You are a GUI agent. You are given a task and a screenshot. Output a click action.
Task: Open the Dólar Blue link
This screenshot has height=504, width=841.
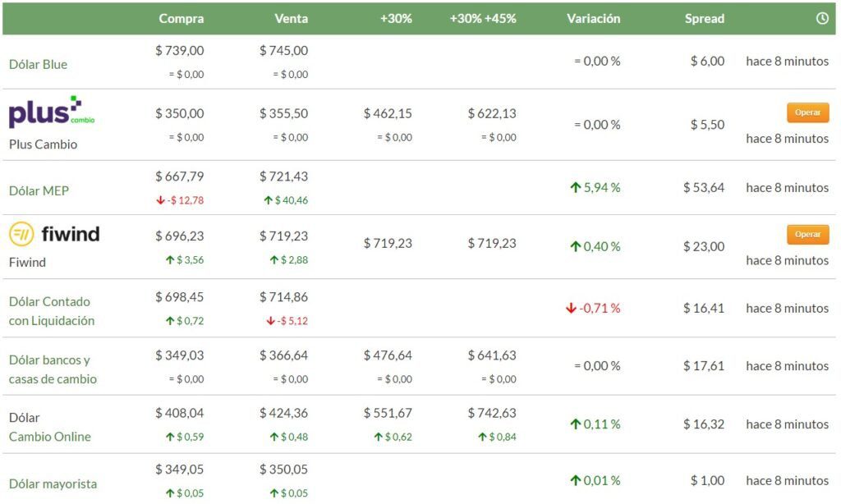click(x=38, y=64)
